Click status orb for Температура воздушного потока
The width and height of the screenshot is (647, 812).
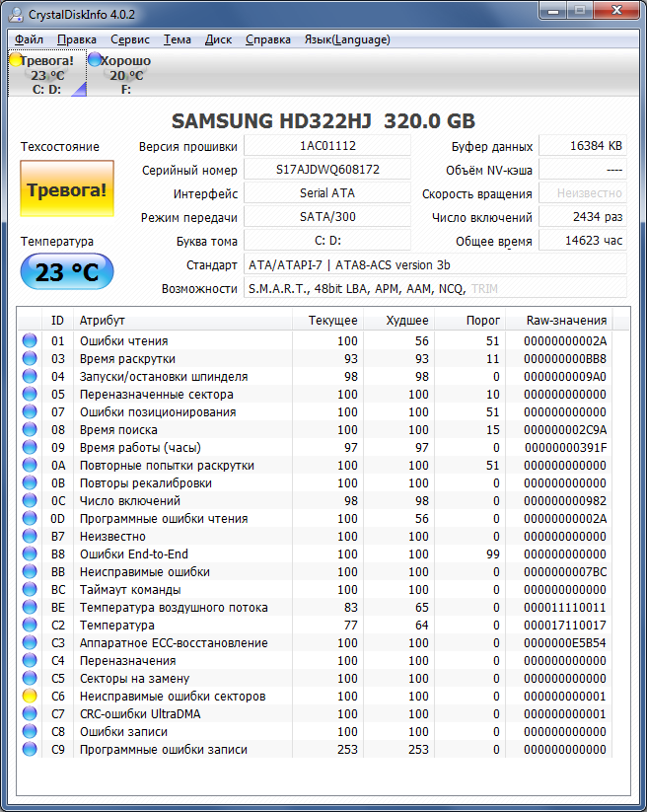pos(30,607)
